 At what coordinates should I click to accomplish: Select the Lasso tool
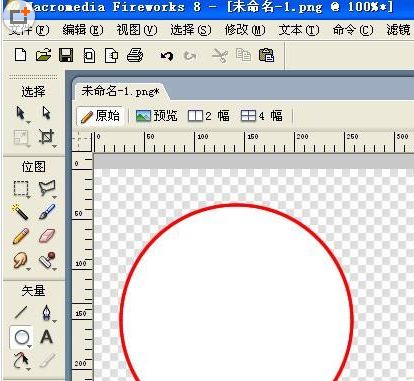click(47, 189)
